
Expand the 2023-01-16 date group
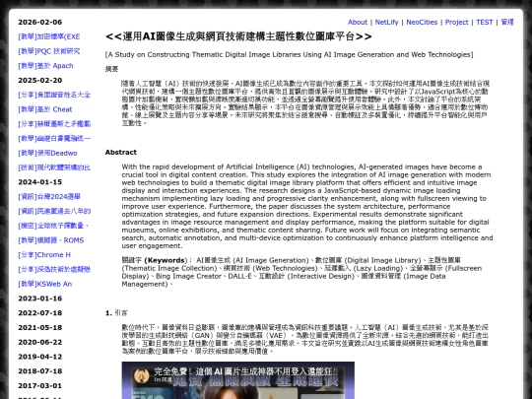(40, 299)
